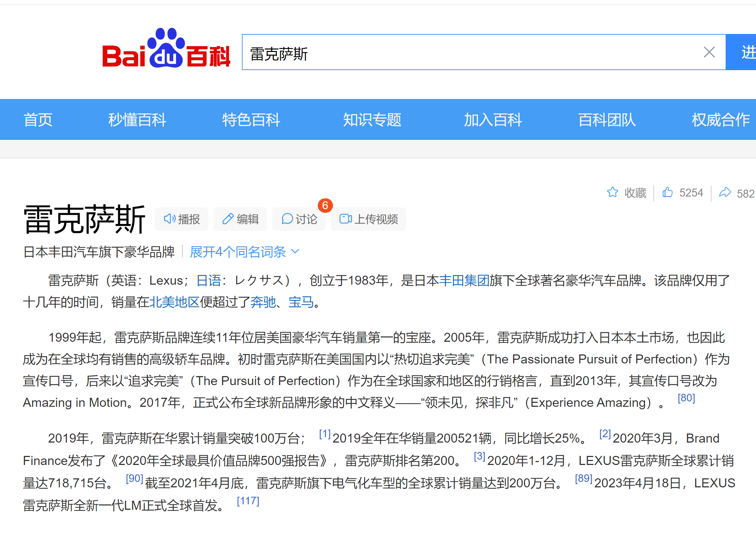Open the 特色百科 navigation tab

[x=251, y=120]
